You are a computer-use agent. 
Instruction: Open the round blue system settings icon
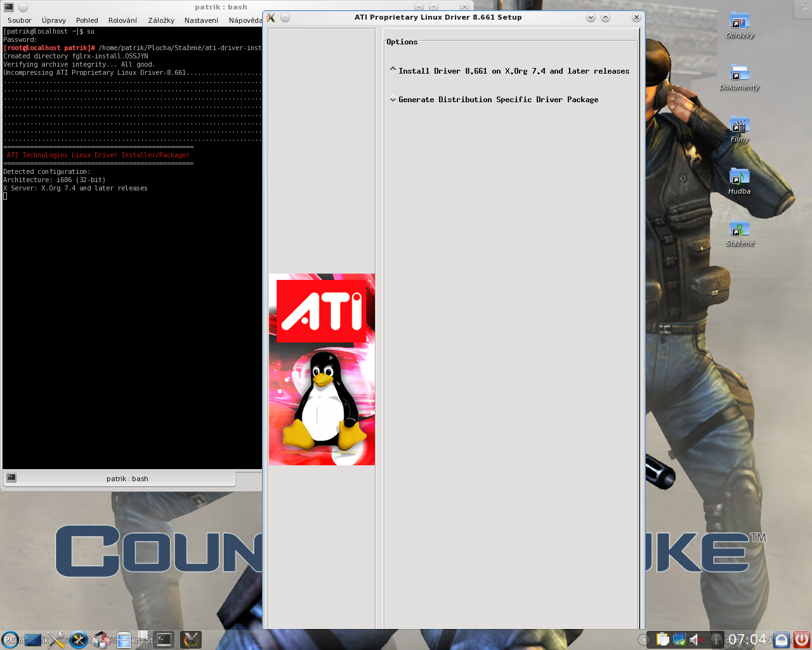pos(79,640)
